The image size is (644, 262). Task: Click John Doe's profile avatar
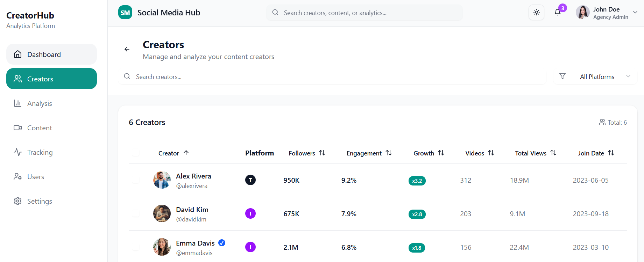click(582, 13)
